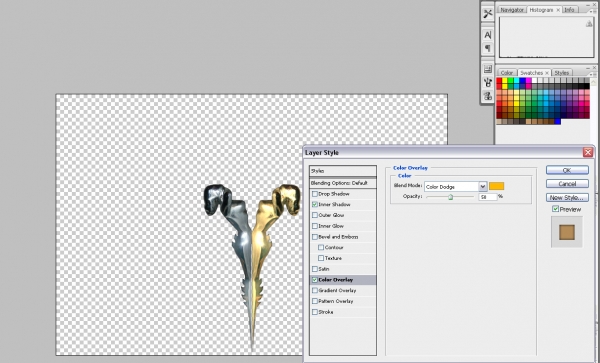Viewport: 600px width, 363px height.
Task: Enable the Satin checkbox
Action: (315, 269)
